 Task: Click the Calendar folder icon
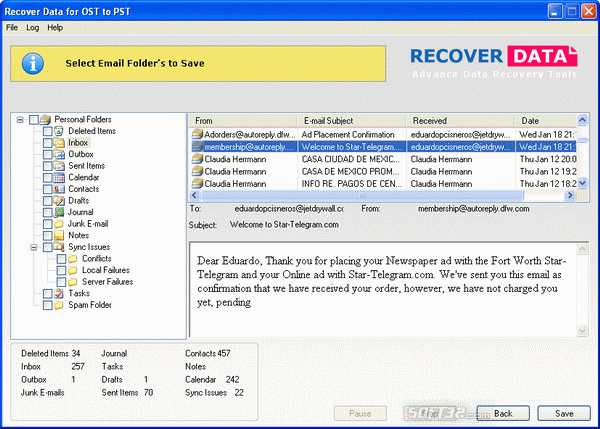59,178
